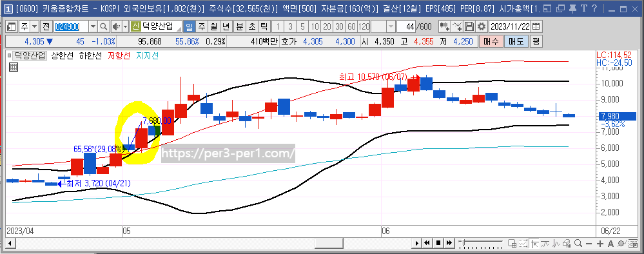Open the 주 market type dropdown arrow
Viewport: 644px width, 254px height.
tap(35, 26)
